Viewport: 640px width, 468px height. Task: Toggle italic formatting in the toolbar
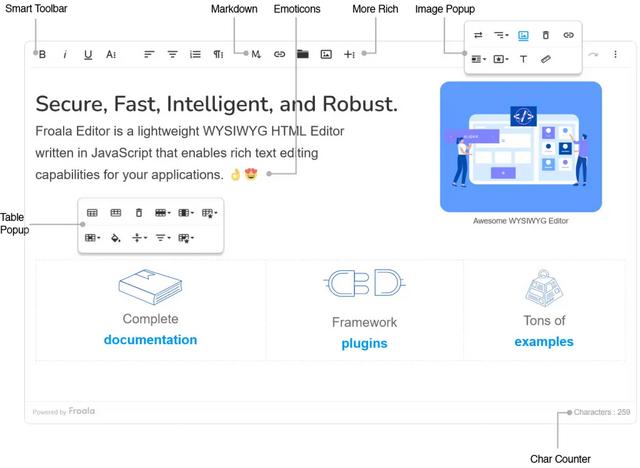point(65,54)
